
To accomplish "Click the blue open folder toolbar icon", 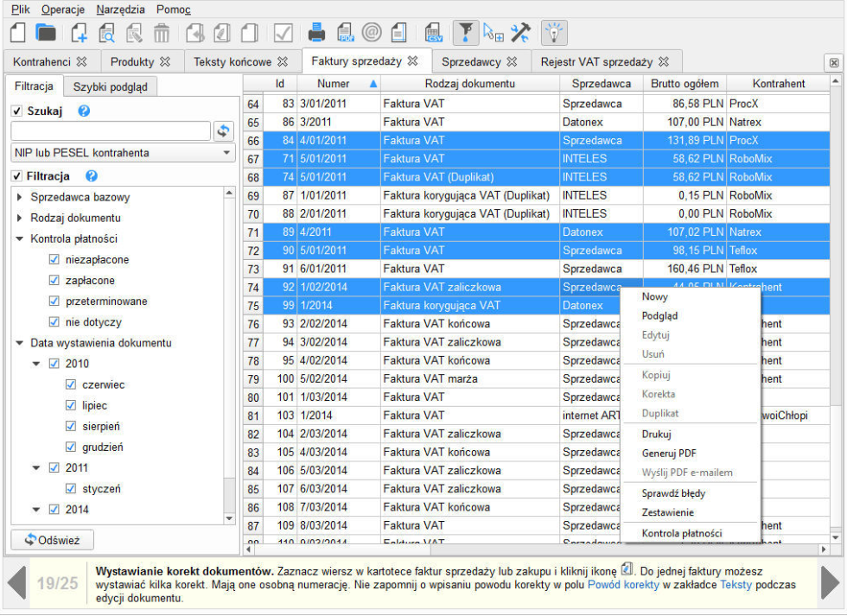I will pyautogui.click(x=46, y=32).
